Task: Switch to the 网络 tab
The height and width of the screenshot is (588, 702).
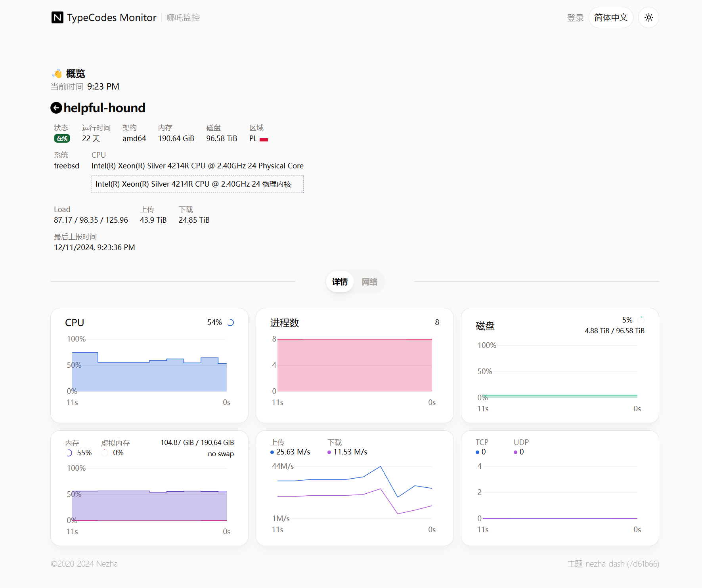Action: pos(369,282)
